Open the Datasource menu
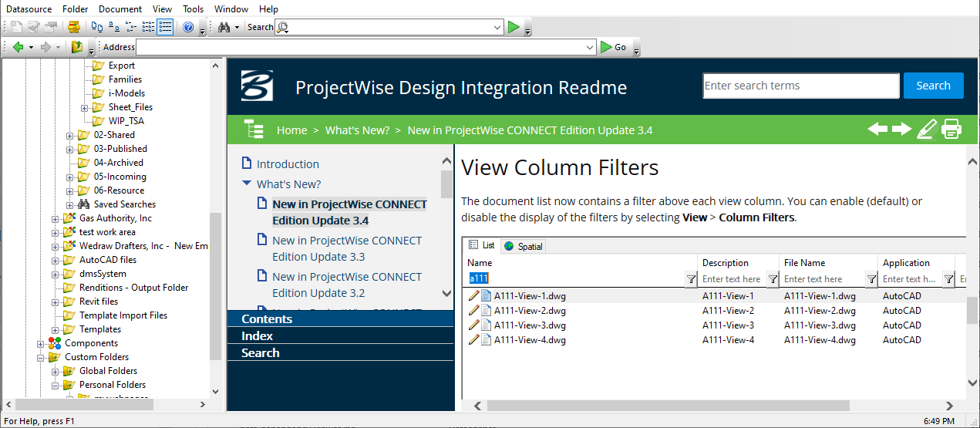Screen dimensions: 980x428 29,8
